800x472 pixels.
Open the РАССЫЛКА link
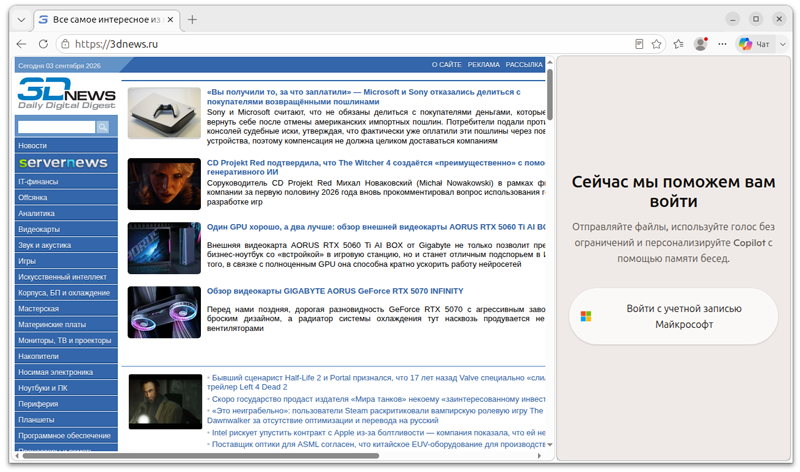524,65
